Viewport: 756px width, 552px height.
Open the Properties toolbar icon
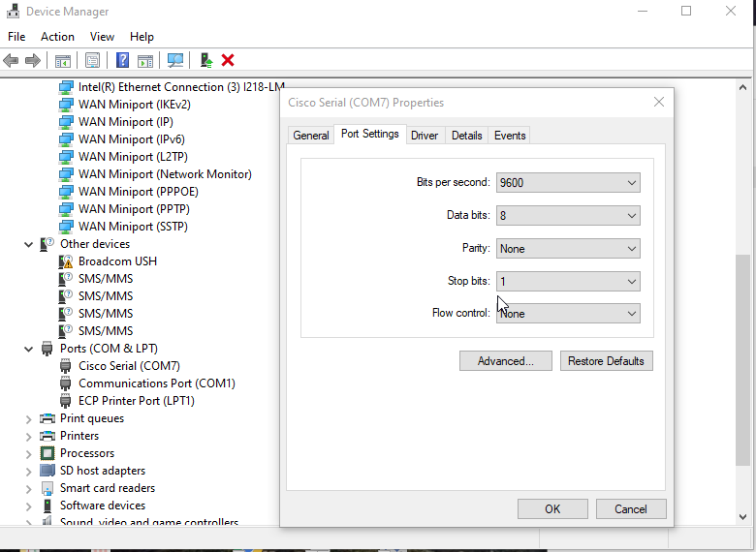click(x=92, y=60)
